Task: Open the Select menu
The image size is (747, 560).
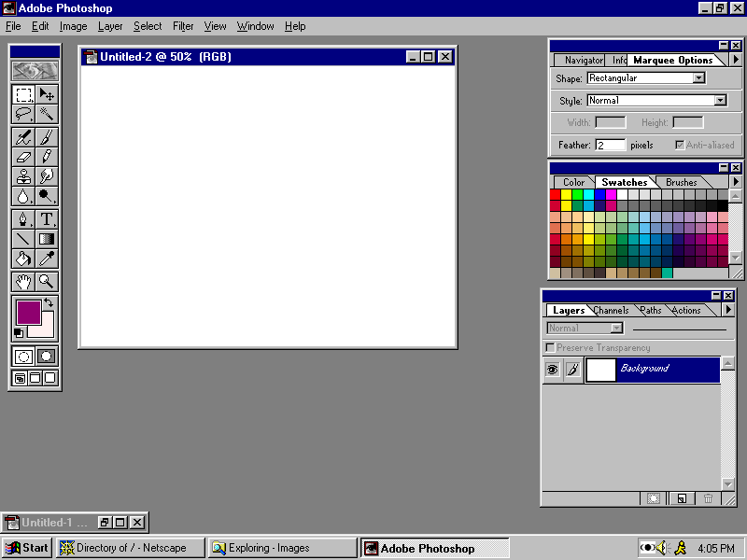Action: tap(148, 26)
